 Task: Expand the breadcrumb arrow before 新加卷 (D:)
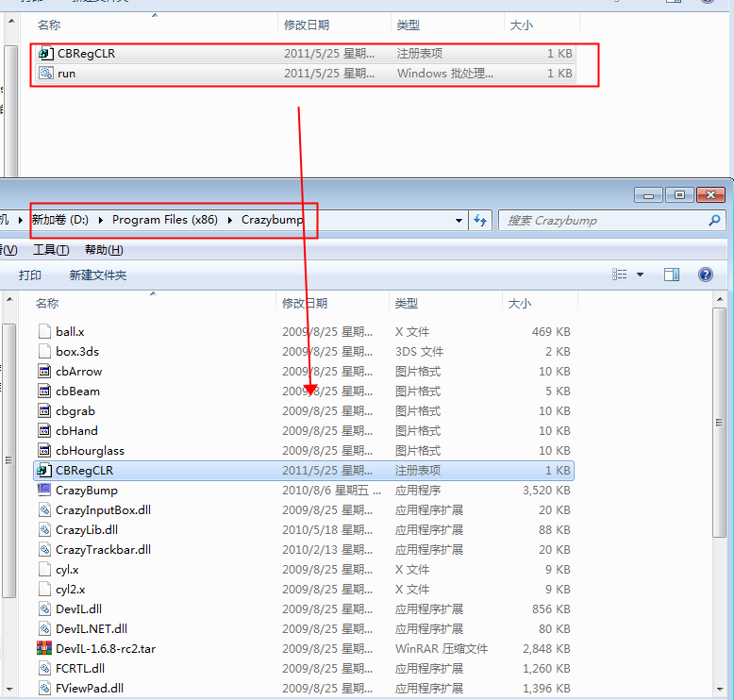pos(21,220)
